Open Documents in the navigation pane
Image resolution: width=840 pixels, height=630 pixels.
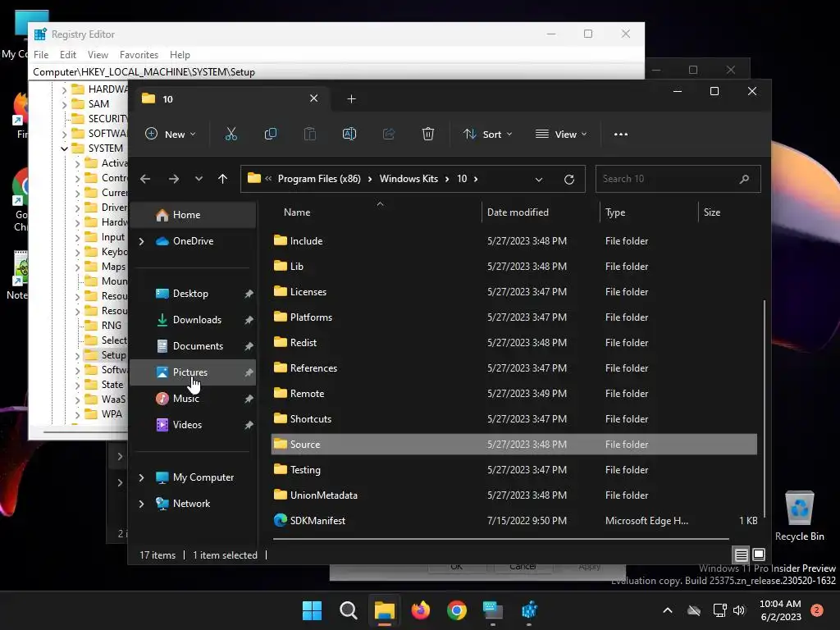click(193, 346)
